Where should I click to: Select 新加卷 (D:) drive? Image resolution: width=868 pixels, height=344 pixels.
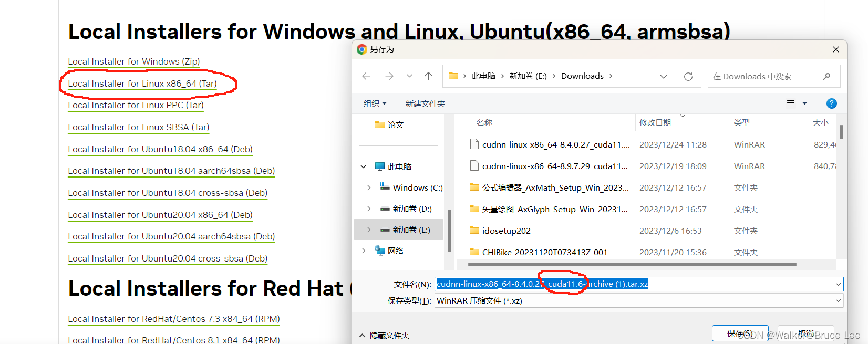[412, 209]
